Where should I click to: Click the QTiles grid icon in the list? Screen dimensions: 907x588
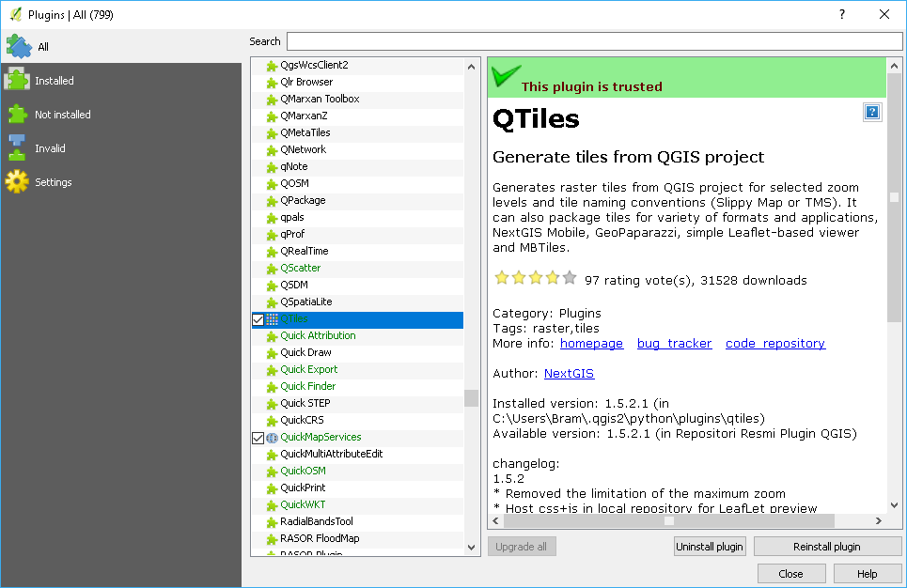click(x=271, y=319)
